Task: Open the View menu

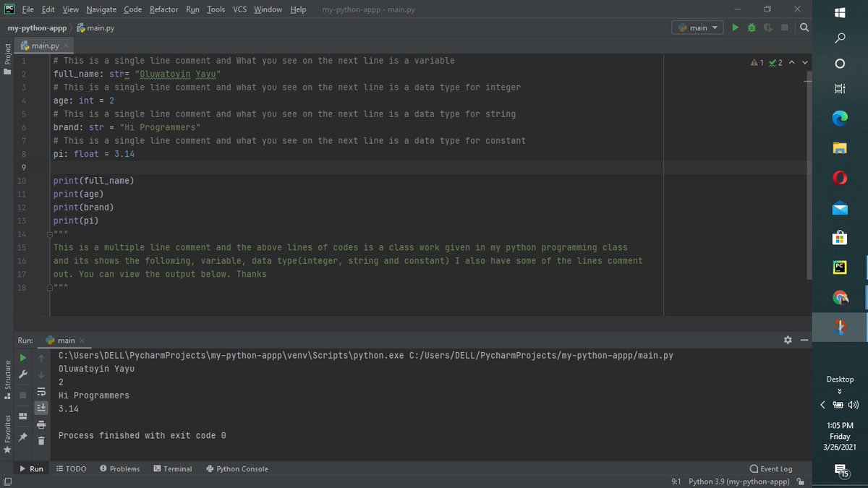Action: click(70, 9)
